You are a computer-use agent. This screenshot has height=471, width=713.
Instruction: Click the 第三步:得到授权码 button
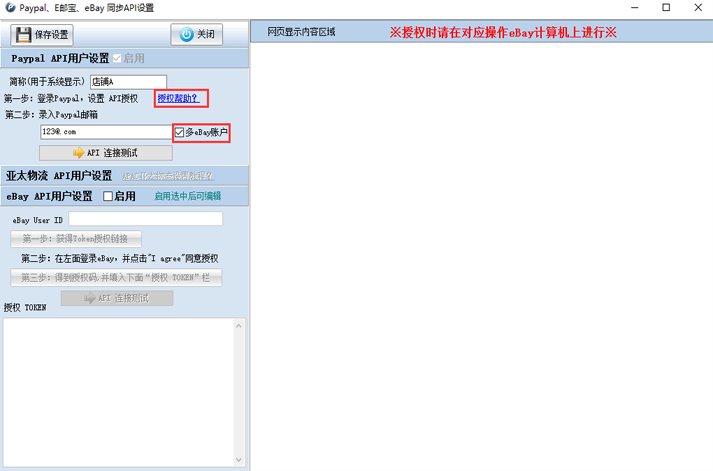(116, 277)
